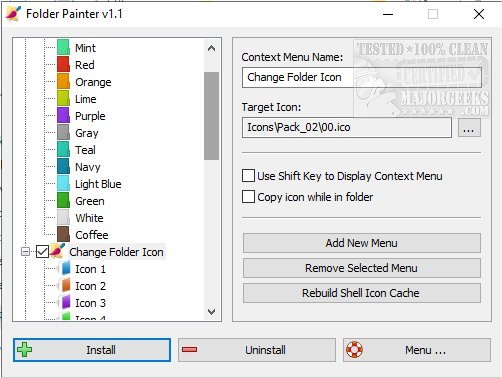Click the tree list scroll down arrow

(x=211, y=312)
